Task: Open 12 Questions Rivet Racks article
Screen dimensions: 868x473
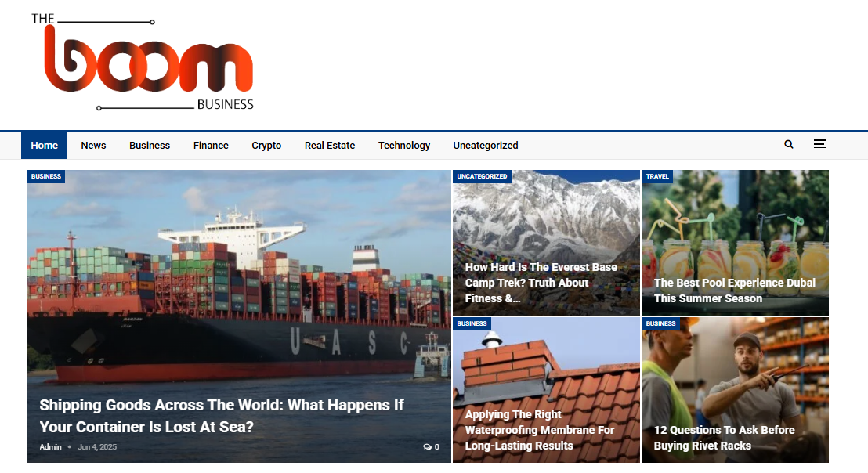Action: pos(724,438)
